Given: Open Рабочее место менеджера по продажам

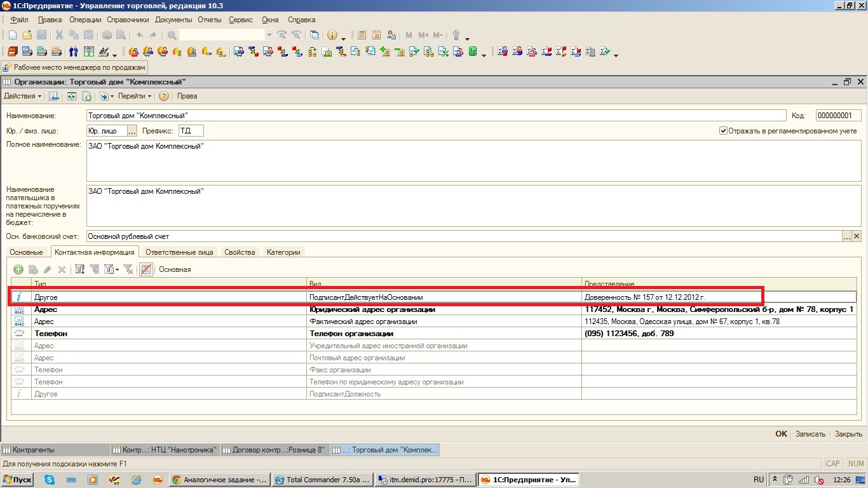Looking at the screenshot, I should coord(75,67).
